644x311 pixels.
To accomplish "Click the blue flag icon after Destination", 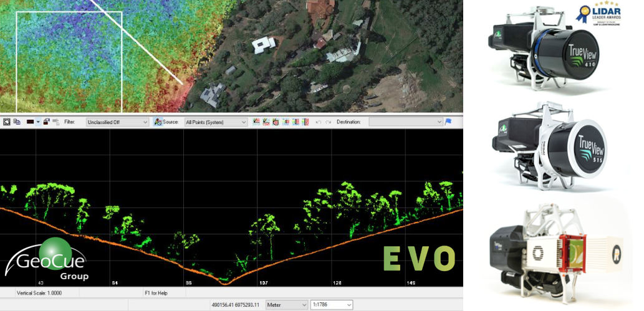I will (x=448, y=122).
